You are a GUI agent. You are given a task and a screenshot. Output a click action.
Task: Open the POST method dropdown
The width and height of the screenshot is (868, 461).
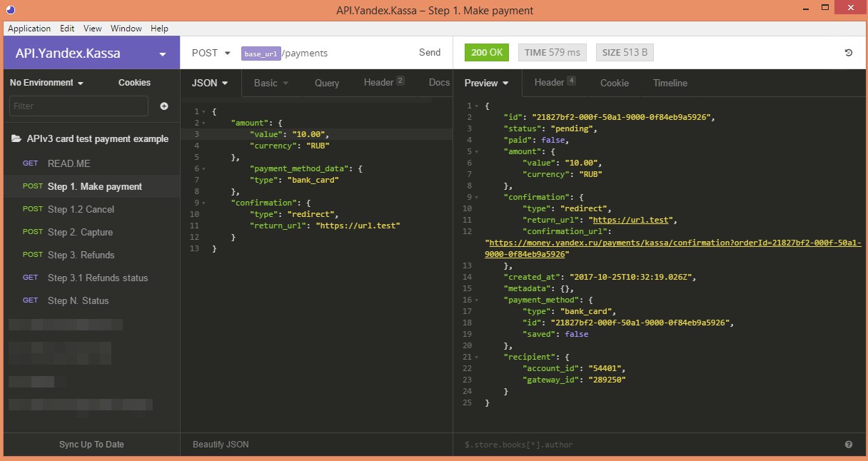(x=211, y=53)
